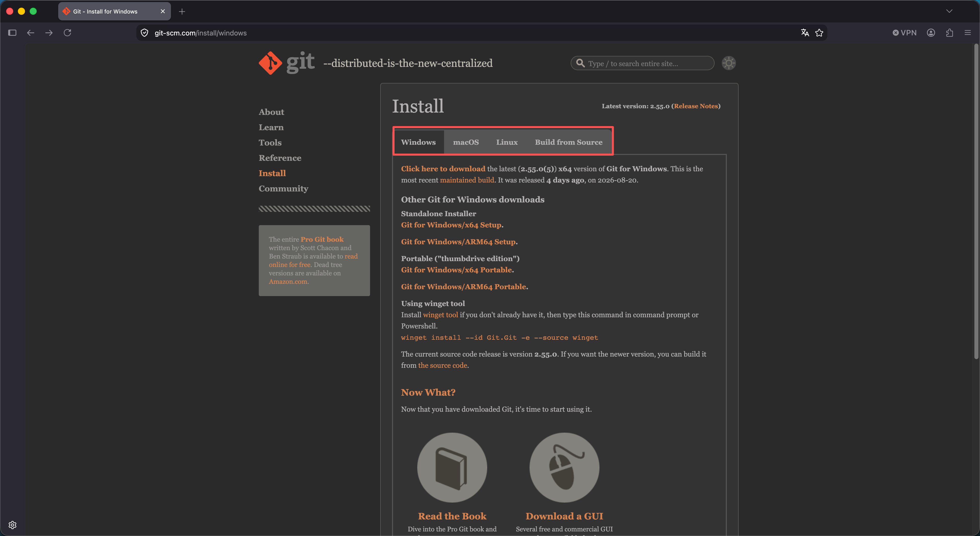Viewport: 980px width, 536px height.
Task: Click the Git logo icon
Action: [x=270, y=63]
